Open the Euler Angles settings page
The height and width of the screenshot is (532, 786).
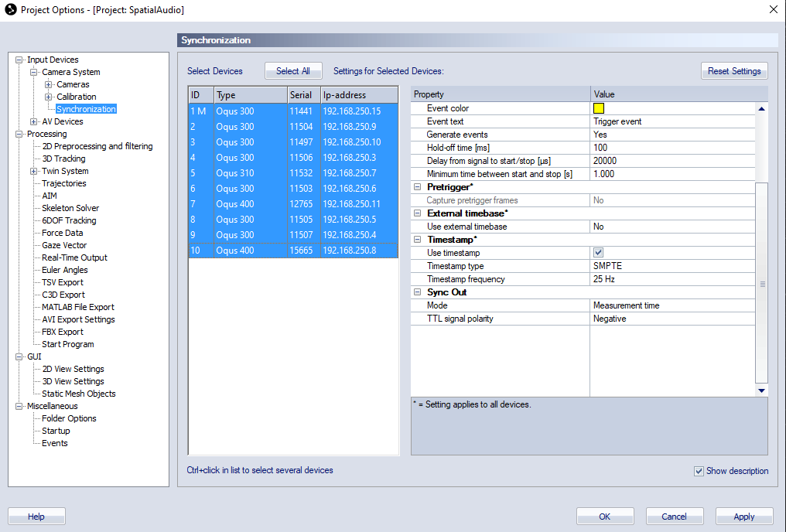tap(65, 270)
